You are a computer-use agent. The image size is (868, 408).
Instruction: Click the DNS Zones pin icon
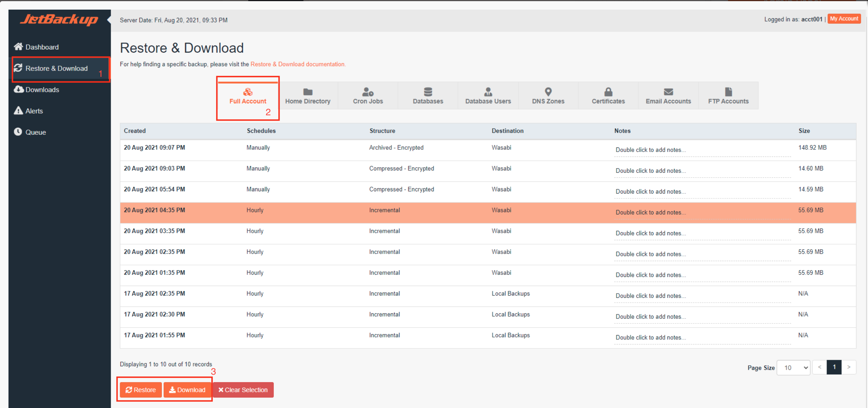pyautogui.click(x=548, y=92)
